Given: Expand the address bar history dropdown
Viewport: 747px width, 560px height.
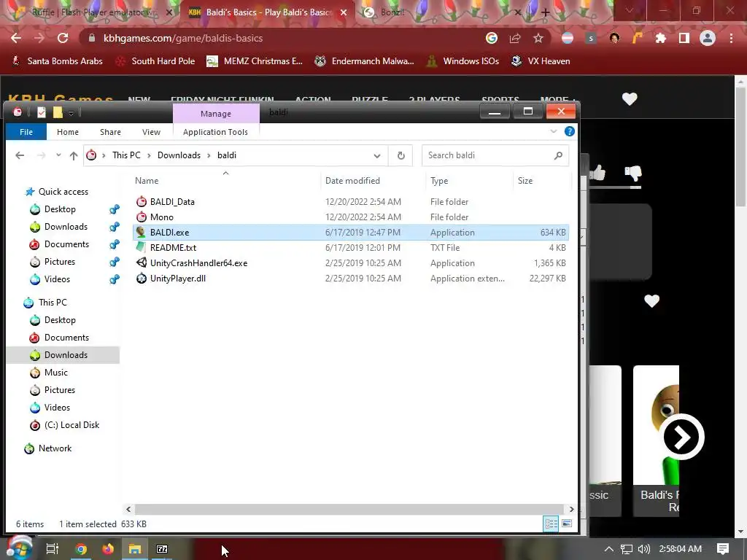Looking at the screenshot, I should [x=377, y=156].
